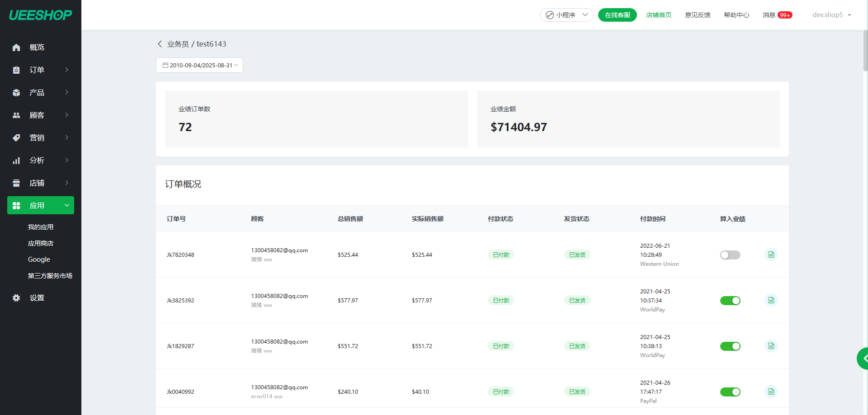The height and width of the screenshot is (415, 868).
Task: Open the 概览 overview home icon
Action: (16, 47)
